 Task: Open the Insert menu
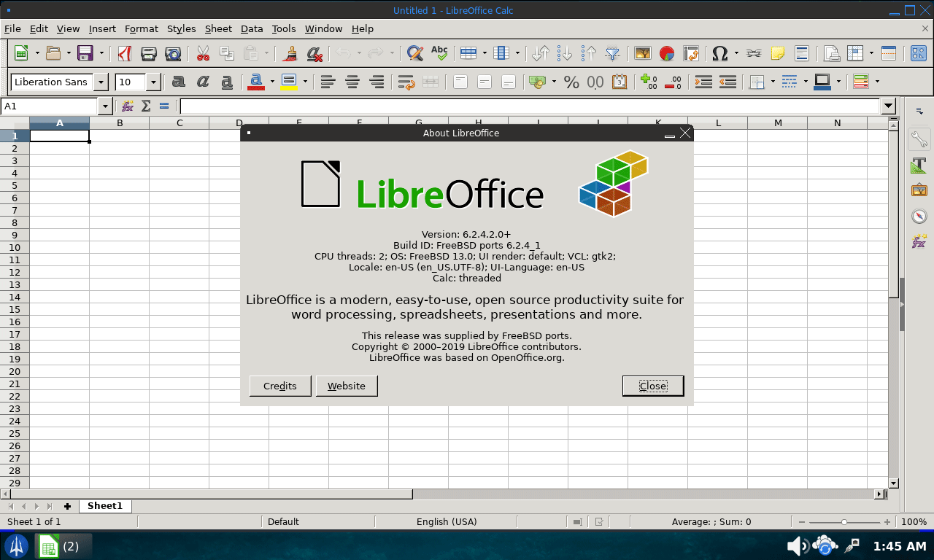point(102,28)
